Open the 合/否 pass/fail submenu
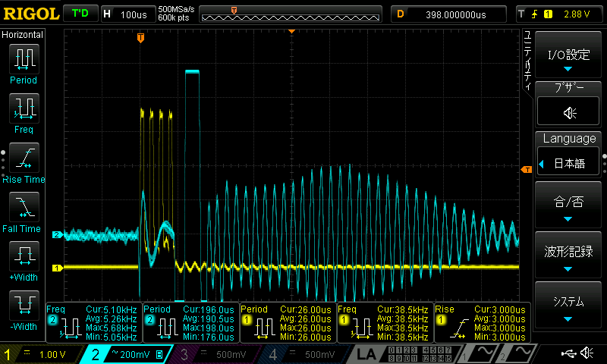This screenshot has width=607, height=364. click(x=568, y=204)
